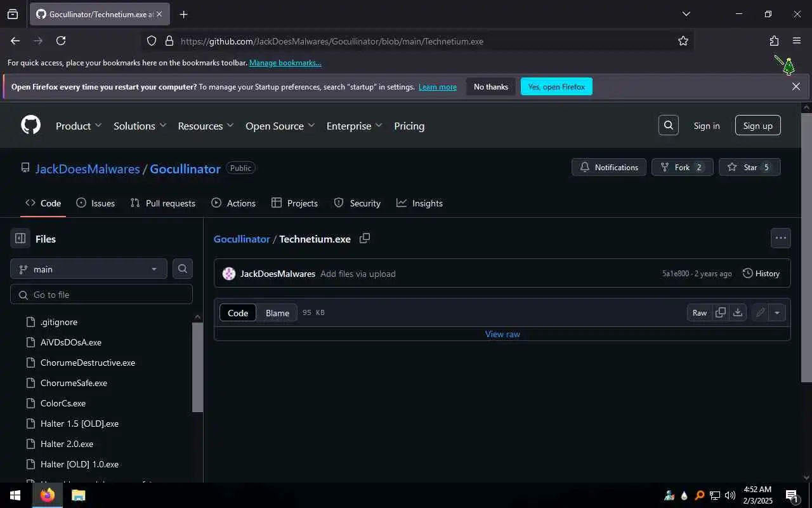Open the Pull requests tab

tap(162, 203)
